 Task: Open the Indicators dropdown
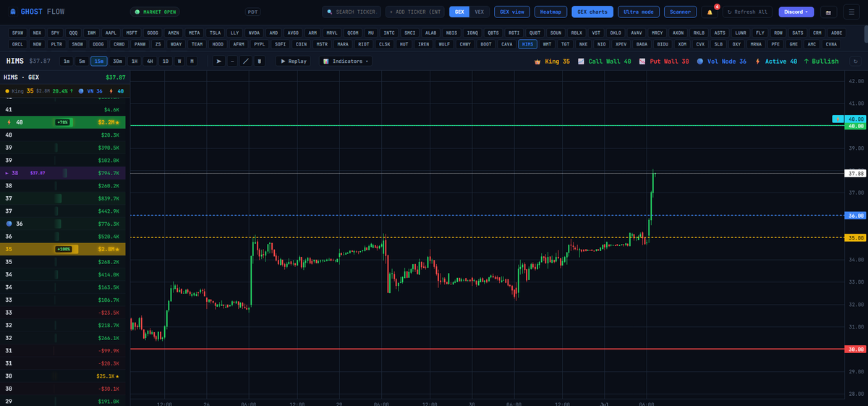click(346, 62)
